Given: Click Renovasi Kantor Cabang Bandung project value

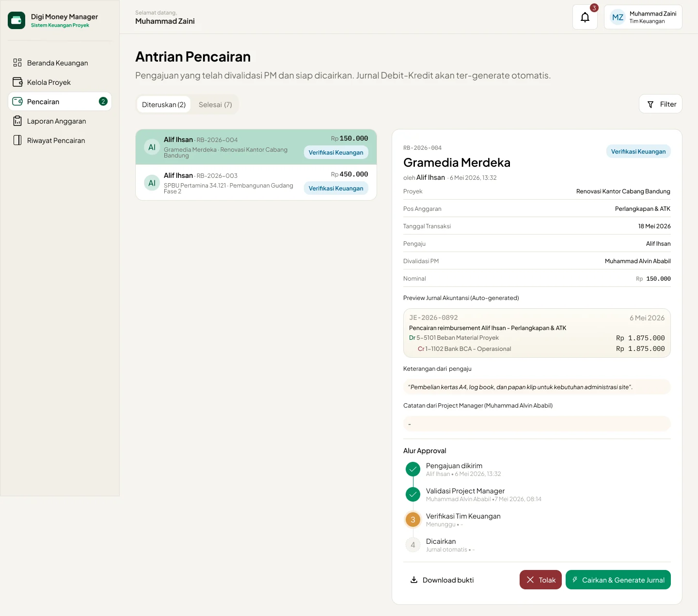Looking at the screenshot, I should pos(623,191).
